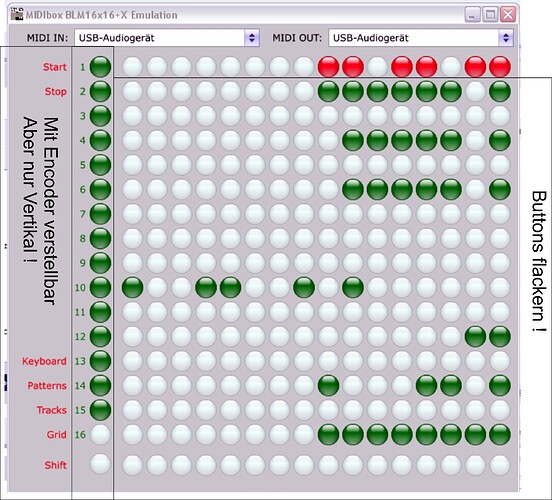Click the last green LED in row 16
This screenshot has width=552, height=500.
point(500,435)
